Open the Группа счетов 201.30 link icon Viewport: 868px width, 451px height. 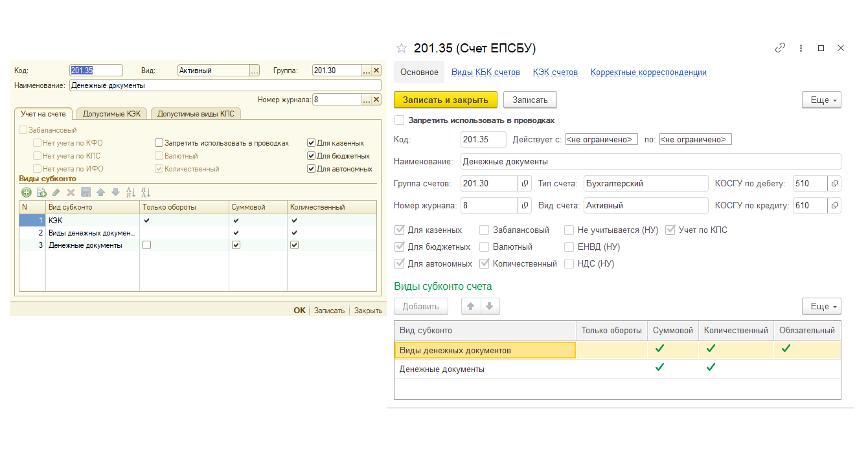[526, 184]
